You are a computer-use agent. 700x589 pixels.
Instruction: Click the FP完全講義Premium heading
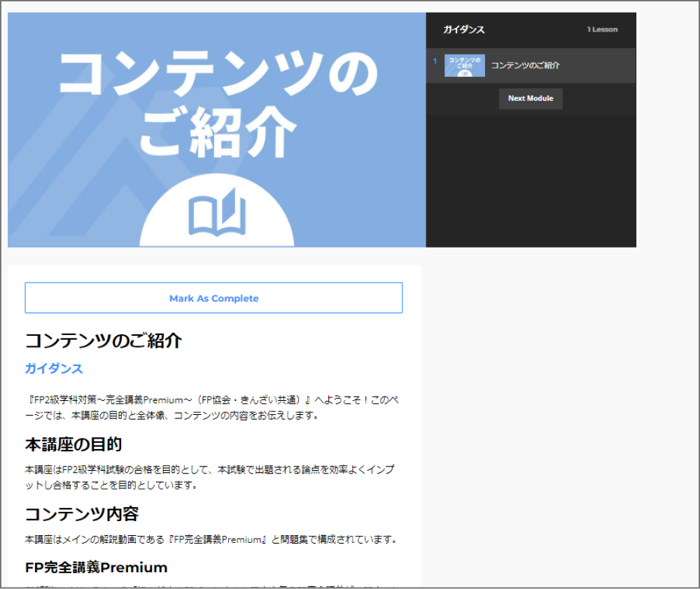96,567
